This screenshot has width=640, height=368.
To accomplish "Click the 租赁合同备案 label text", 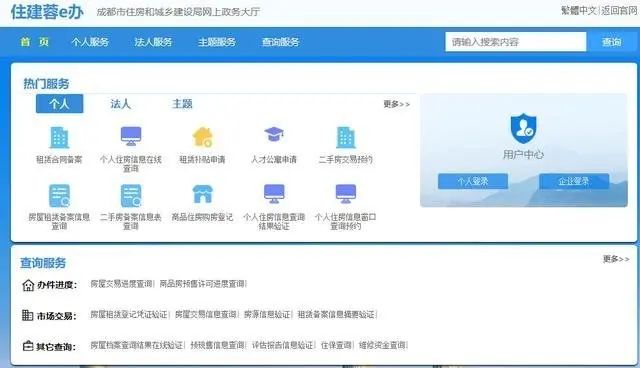I will (x=59, y=160).
